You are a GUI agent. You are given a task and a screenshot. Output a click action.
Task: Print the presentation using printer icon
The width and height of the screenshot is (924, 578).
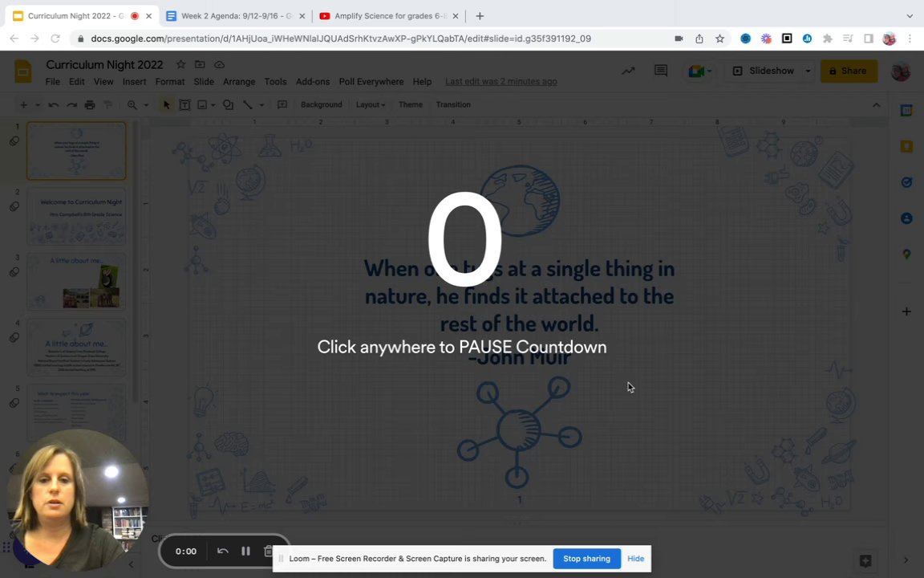coord(90,105)
